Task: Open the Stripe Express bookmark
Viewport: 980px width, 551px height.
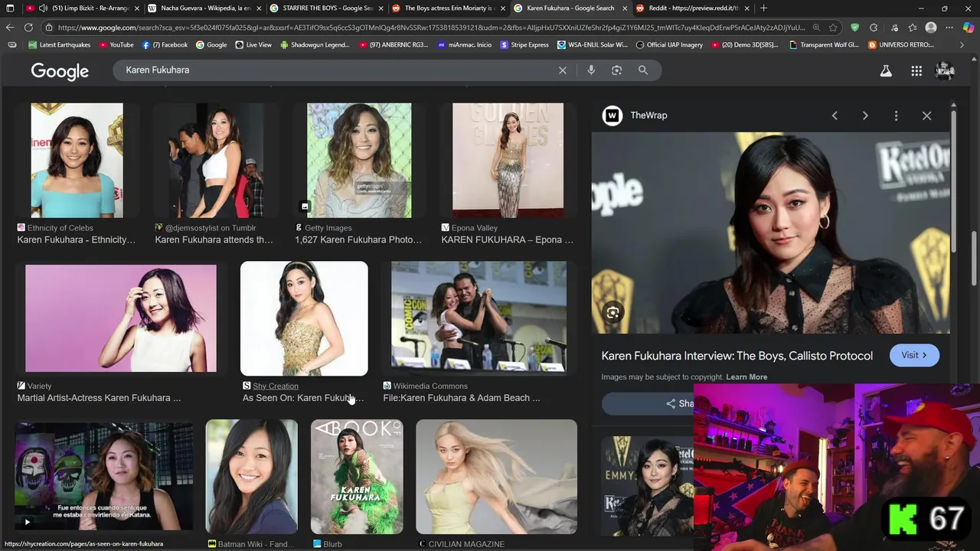Action: click(x=524, y=45)
